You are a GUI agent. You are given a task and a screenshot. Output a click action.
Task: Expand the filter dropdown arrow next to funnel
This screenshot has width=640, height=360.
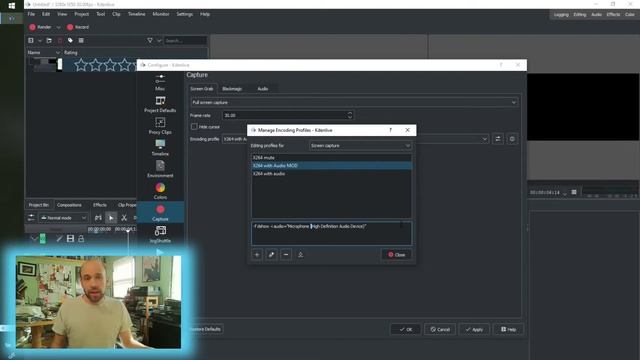159,40
